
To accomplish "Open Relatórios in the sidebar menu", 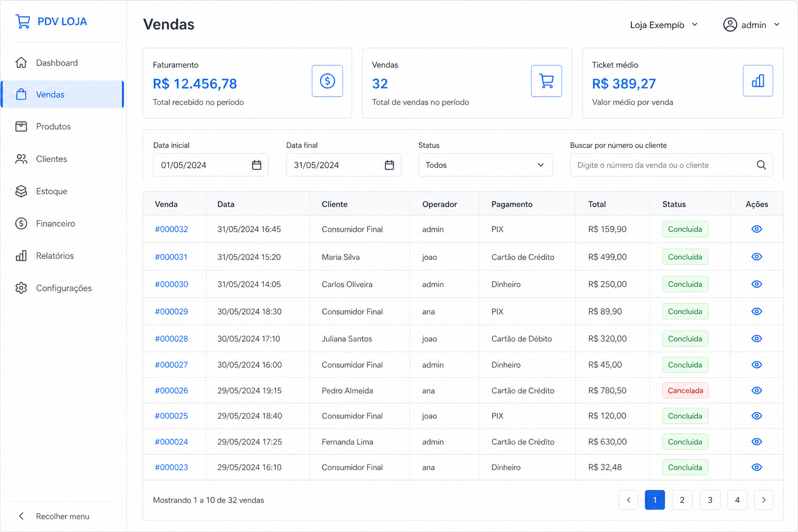I will [x=63, y=256].
